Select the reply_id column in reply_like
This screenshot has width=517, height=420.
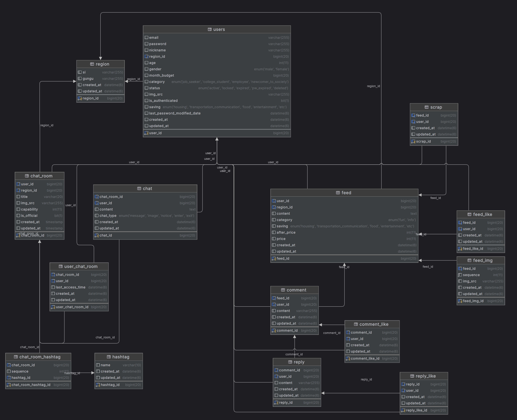click(424, 384)
